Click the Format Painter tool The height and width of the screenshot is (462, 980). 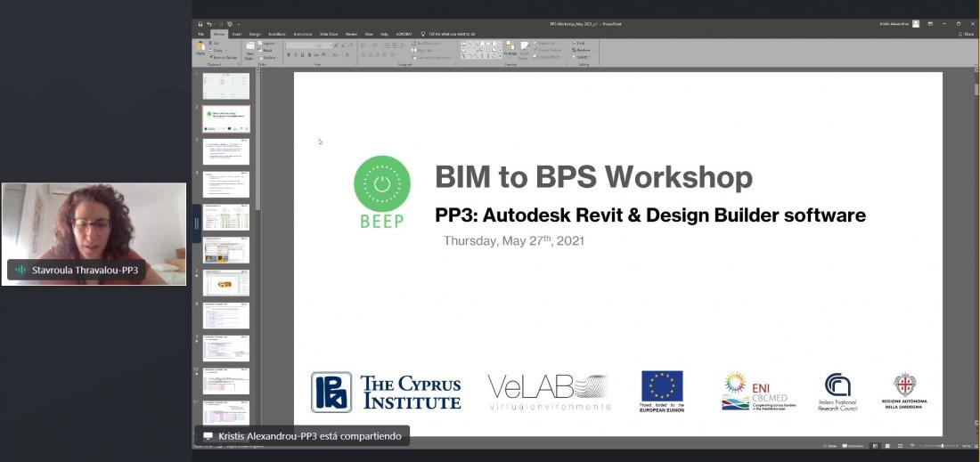click(x=223, y=57)
